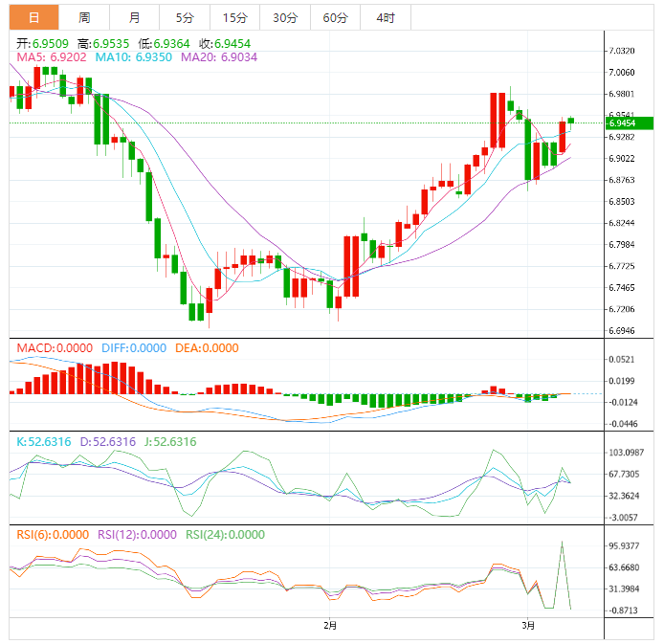
Task: Click the D:52.6316 KDJ label
Action: point(108,442)
